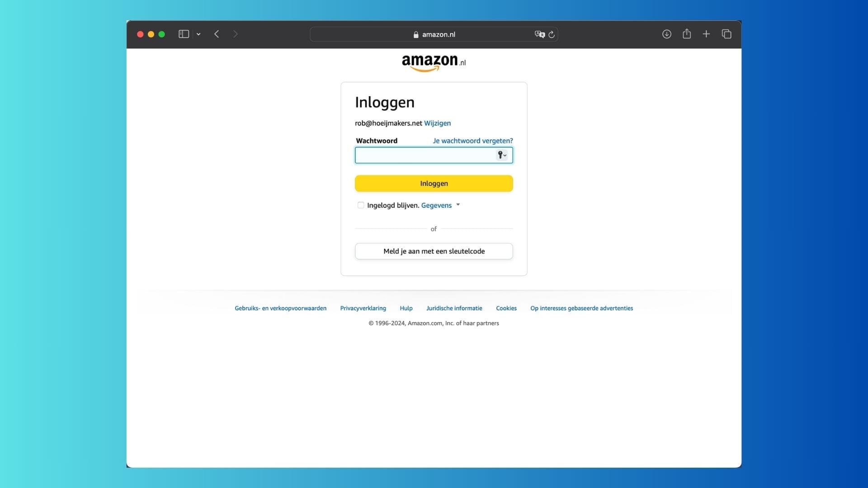868x488 pixels.
Task: Open a new tab with the plus icon
Action: (707, 34)
